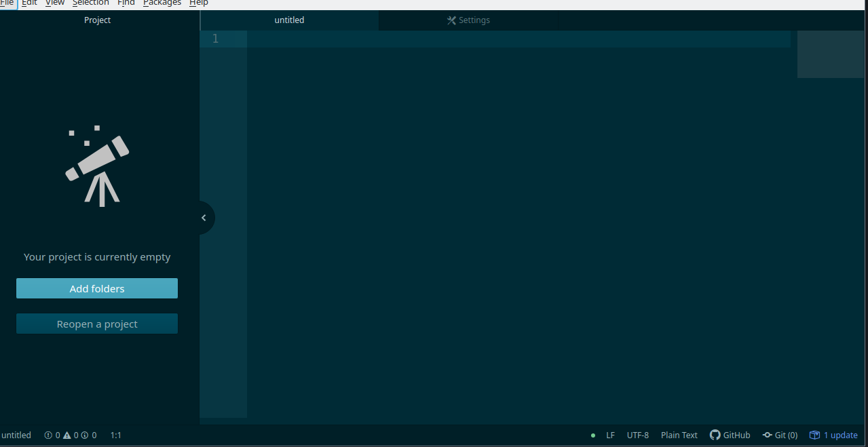This screenshot has width=868, height=447.
Task: Click the green status indicator dot
Action: tap(592, 435)
